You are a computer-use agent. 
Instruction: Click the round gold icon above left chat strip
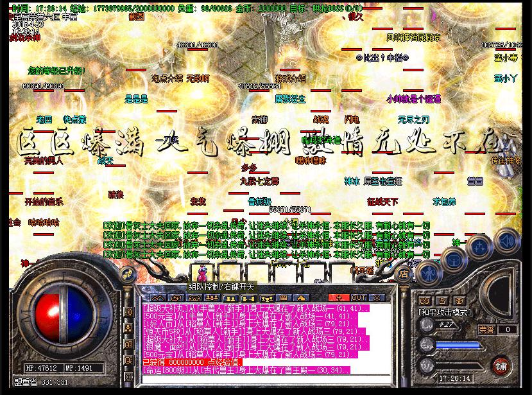tap(128, 274)
